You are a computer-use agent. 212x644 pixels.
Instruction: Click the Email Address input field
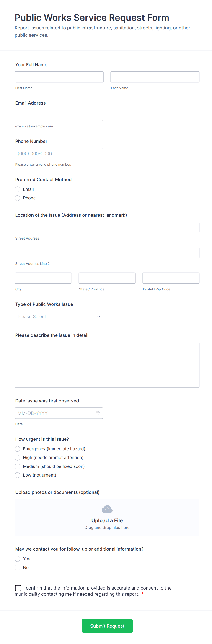(x=59, y=115)
